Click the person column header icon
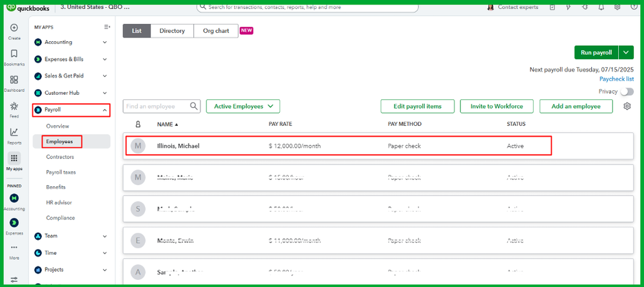The width and height of the screenshot is (644, 287). pyautogui.click(x=138, y=124)
